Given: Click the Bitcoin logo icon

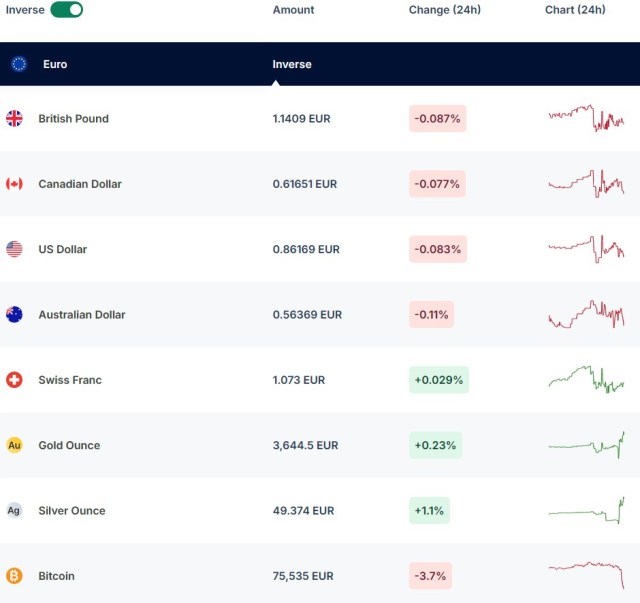Looking at the screenshot, I should (x=14, y=576).
